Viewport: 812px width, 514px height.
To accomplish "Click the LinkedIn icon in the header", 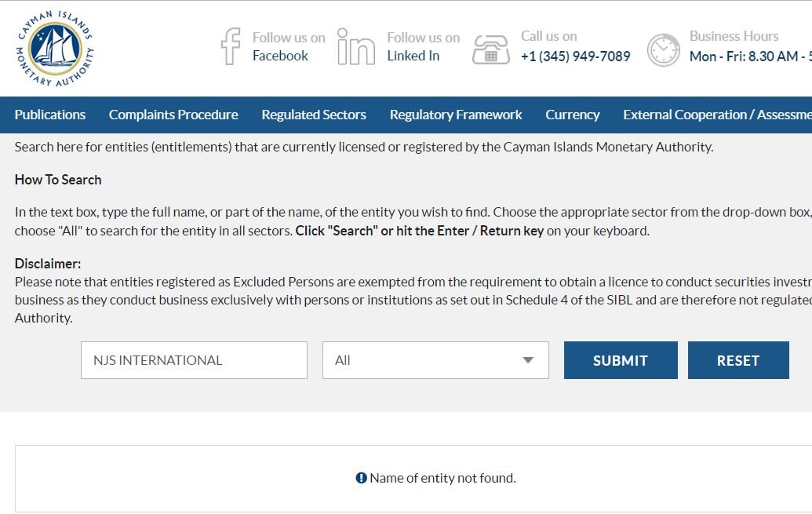I will coord(355,46).
